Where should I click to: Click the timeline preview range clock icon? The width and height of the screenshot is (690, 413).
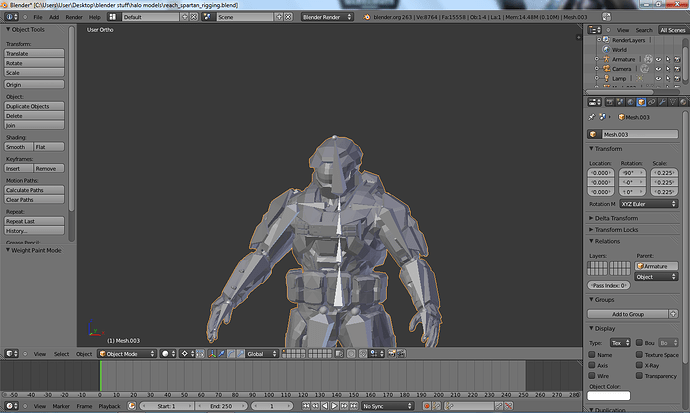(132, 406)
